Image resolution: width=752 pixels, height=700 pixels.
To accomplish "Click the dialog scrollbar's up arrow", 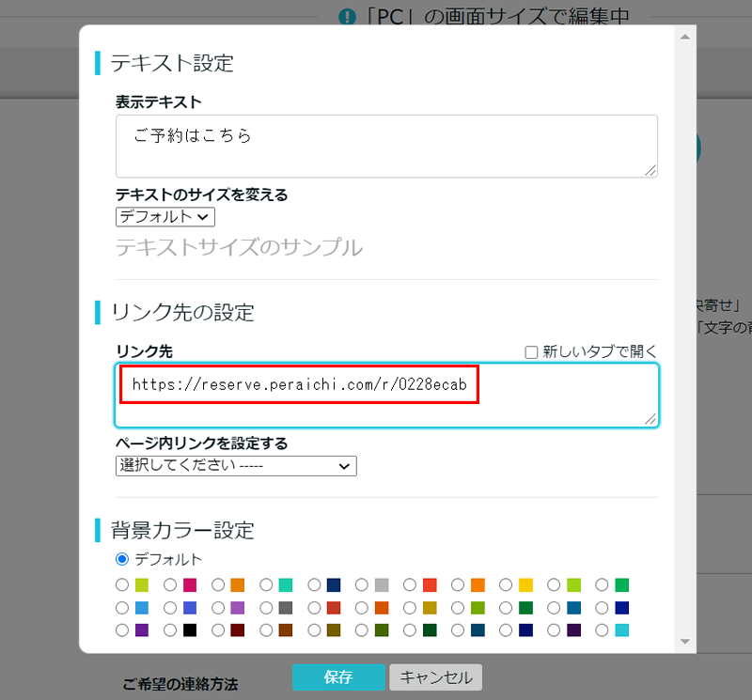I will [x=684, y=37].
